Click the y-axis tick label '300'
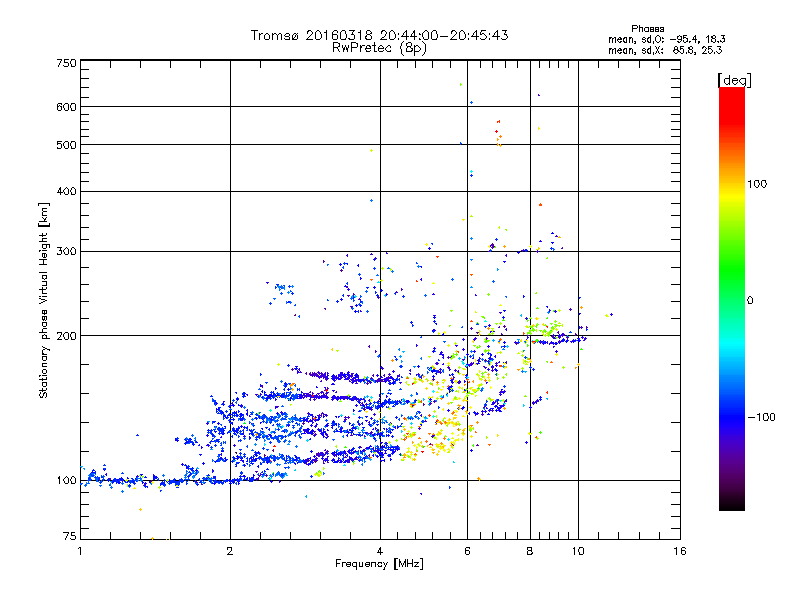The height and width of the screenshot is (600, 800). coord(66,252)
